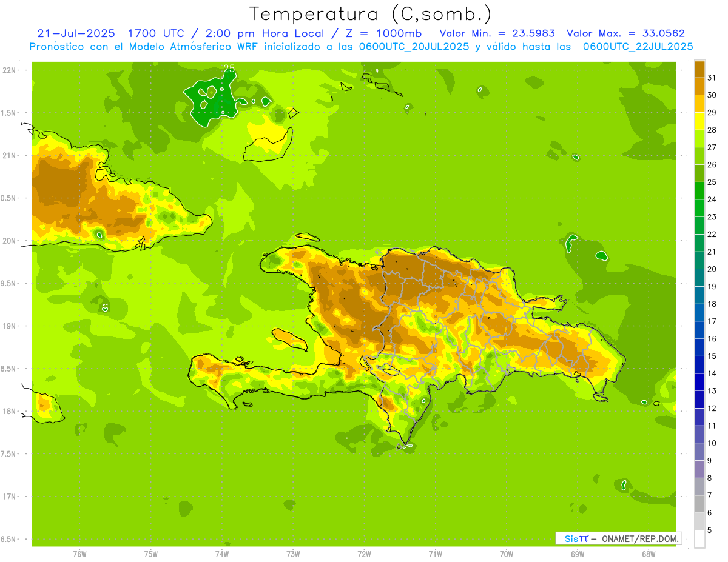This screenshot has width=728, height=562.
Task: Click 'Valor Min. = 23.5983' value
Action: (x=497, y=33)
